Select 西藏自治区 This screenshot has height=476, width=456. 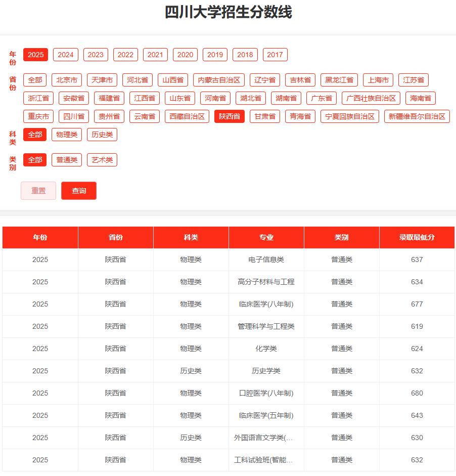click(x=187, y=116)
